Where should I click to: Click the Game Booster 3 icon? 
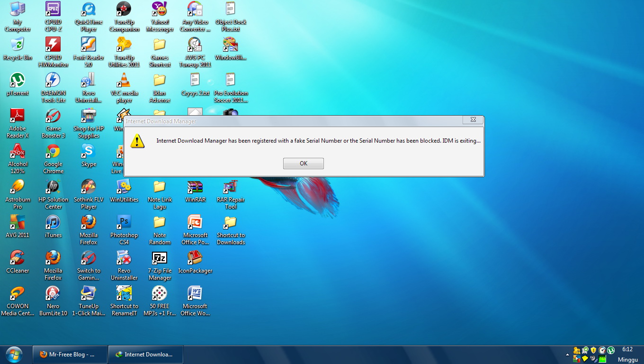(x=53, y=123)
